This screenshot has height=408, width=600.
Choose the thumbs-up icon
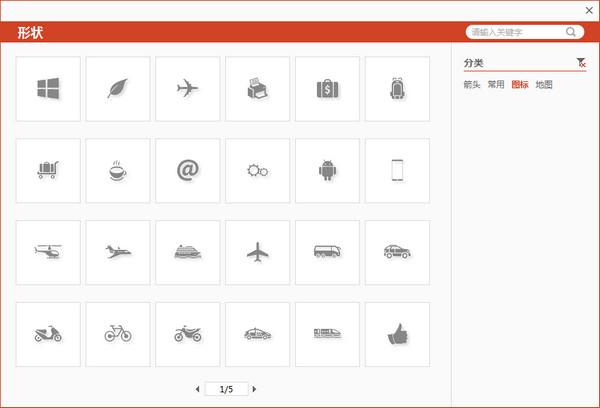coord(397,334)
